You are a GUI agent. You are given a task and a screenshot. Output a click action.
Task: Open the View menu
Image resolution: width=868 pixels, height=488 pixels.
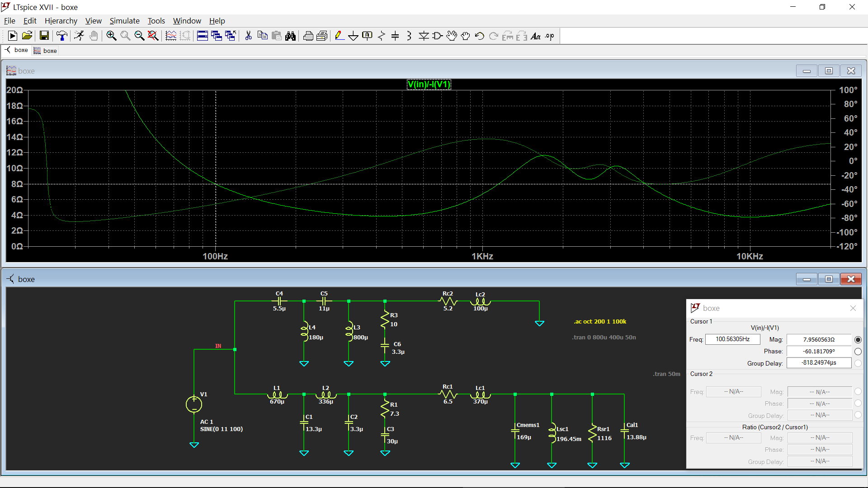pyautogui.click(x=94, y=21)
